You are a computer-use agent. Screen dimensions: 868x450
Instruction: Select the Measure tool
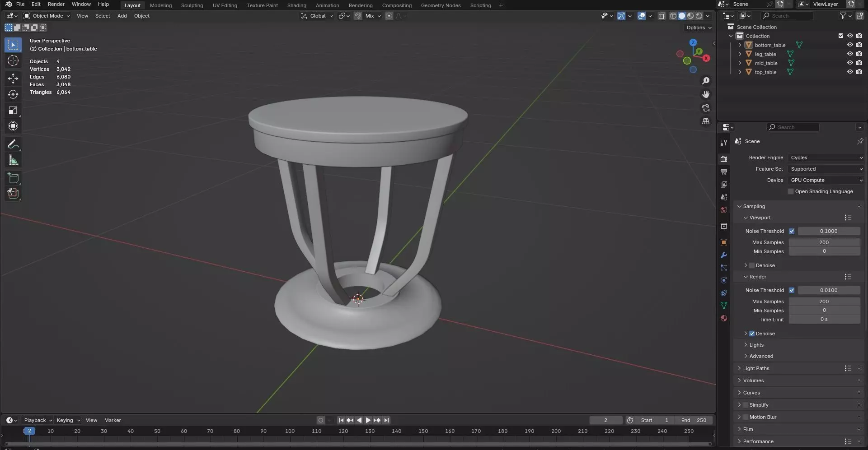pyautogui.click(x=13, y=160)
